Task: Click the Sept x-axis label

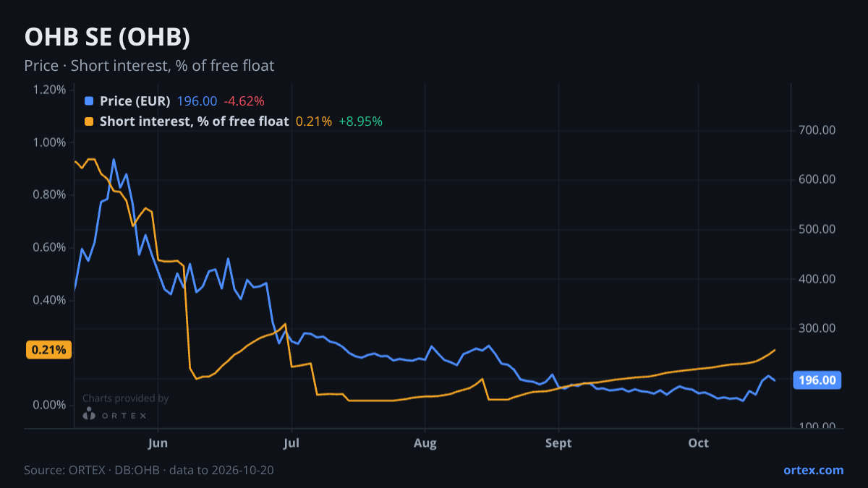Action: pos(558,442)
